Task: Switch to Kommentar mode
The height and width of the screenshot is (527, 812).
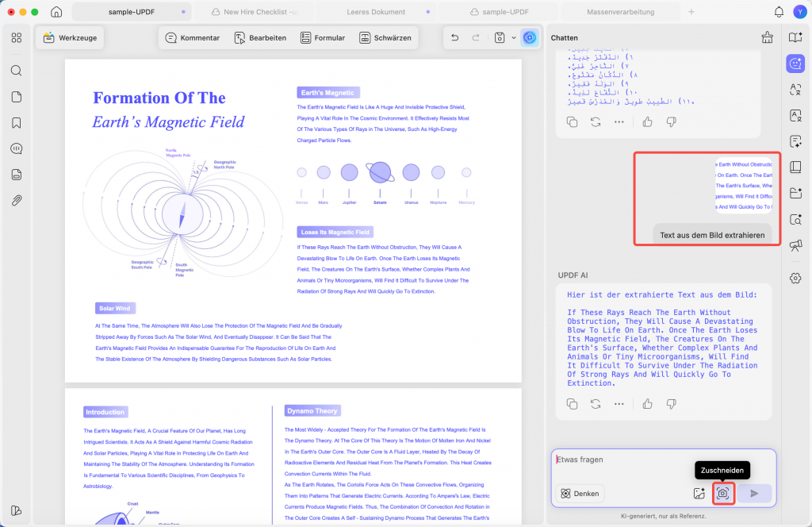Action: (192, 37)
